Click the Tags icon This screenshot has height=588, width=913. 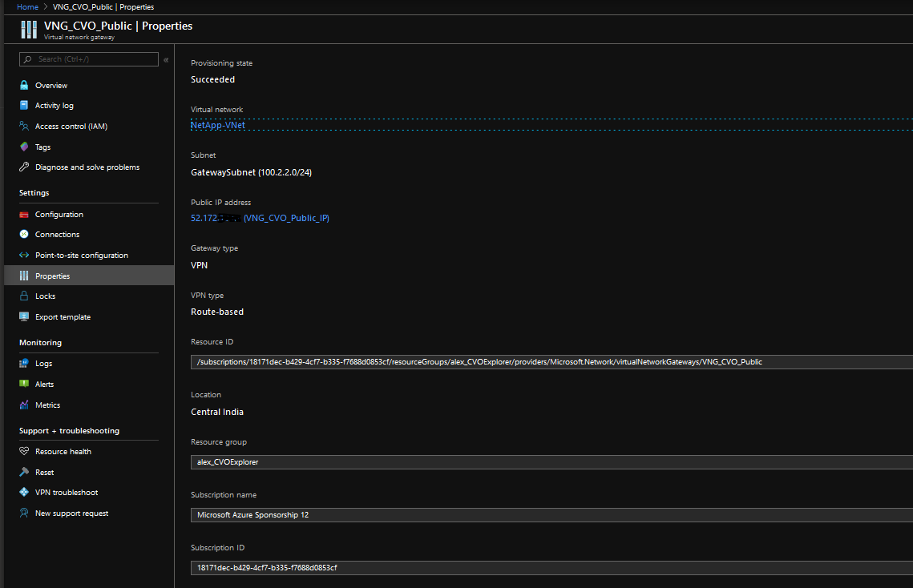coord(24,147)
